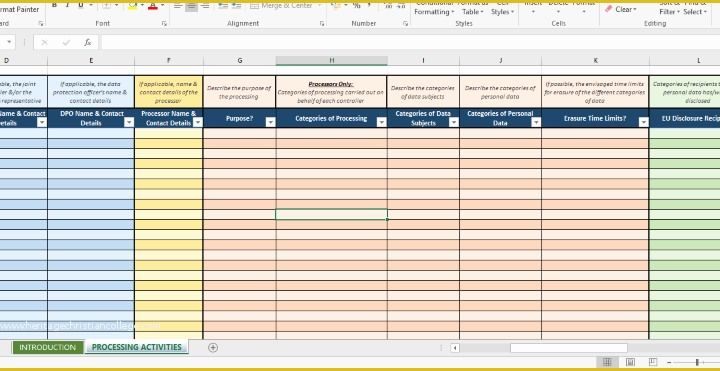Image resolution: width=720 pixels, height=371 pixels.
Task: Open Find & Select menu
Action: [x=695, y=8]
